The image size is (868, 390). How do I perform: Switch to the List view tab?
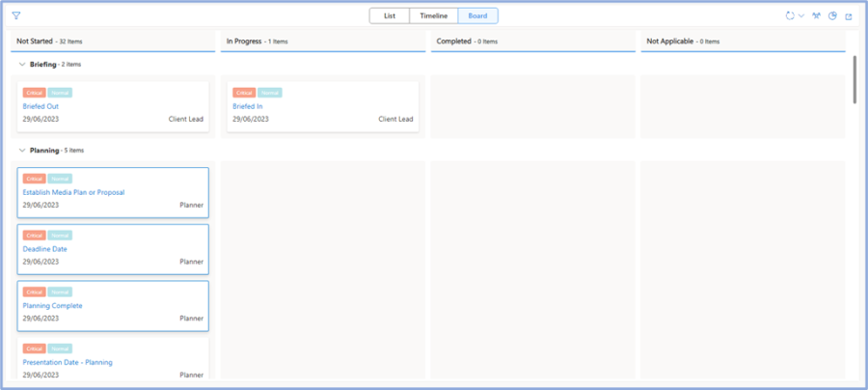click(390, 16)
